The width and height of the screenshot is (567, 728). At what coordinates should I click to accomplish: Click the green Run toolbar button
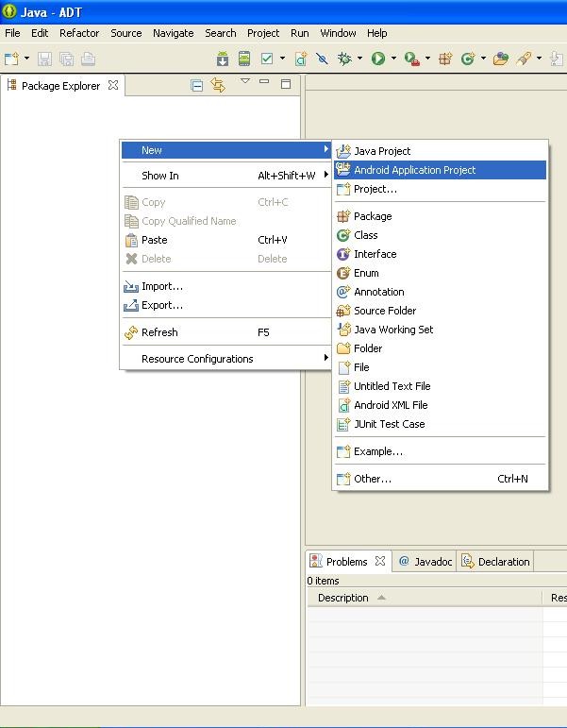coord(378,59)
